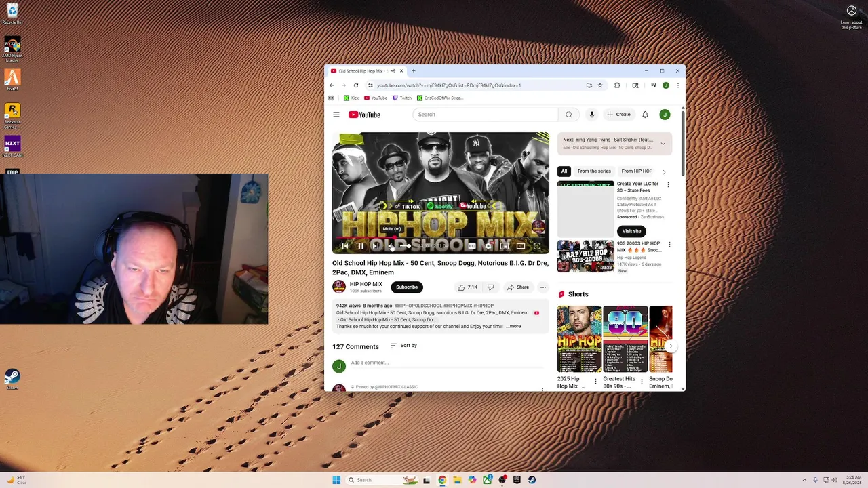Open Steam from the taskbar
Viewport: 868px width, 488px height.
click(532, 480)
